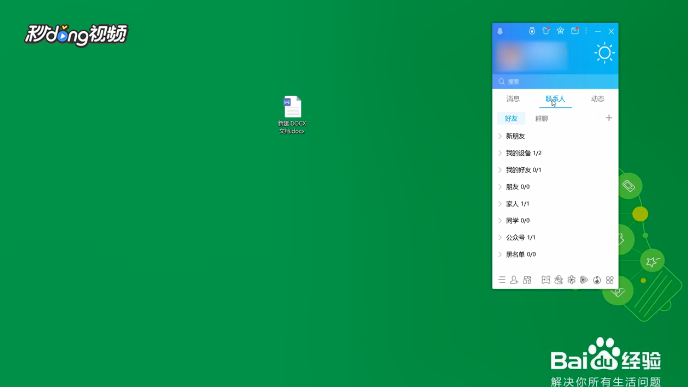Open the star-shaped QQ Zone icon
This screenshot has height=387, width=688.
tap(560, 31)
